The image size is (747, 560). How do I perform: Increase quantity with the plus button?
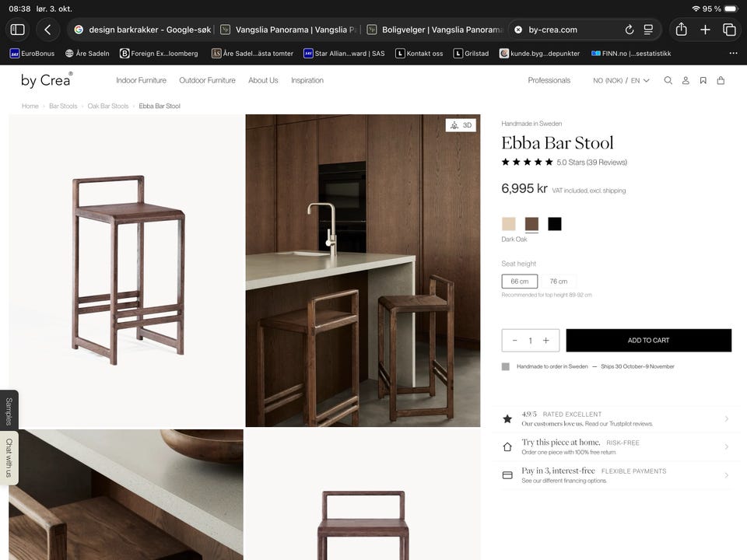click(546, 341)
